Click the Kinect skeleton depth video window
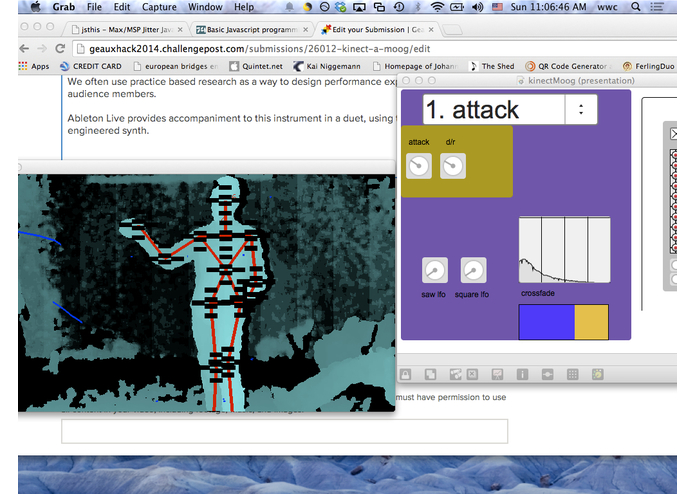Screen dimensions: 695x494 pos(207,292)
